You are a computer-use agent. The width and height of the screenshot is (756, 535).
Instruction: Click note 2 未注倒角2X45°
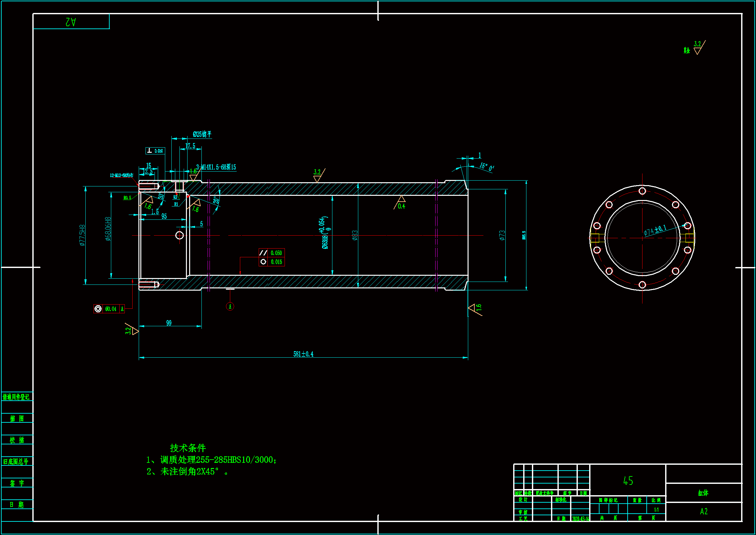click(187, 472)
